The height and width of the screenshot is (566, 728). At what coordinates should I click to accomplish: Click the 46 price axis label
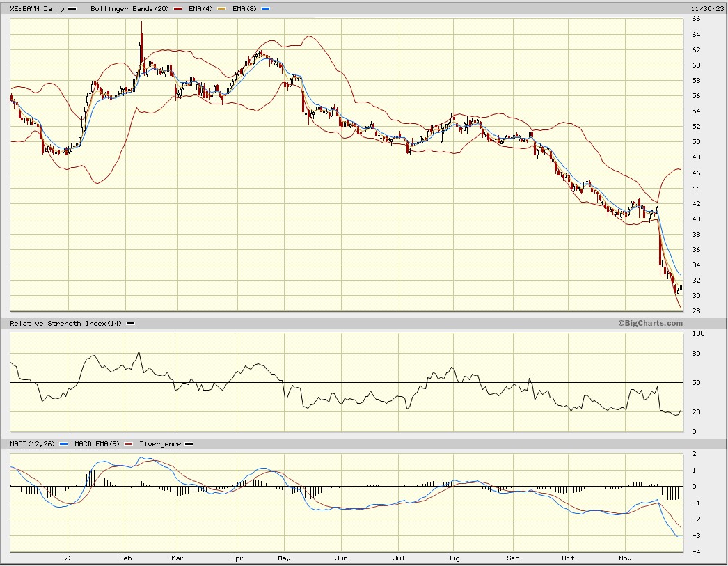[696, 173]
